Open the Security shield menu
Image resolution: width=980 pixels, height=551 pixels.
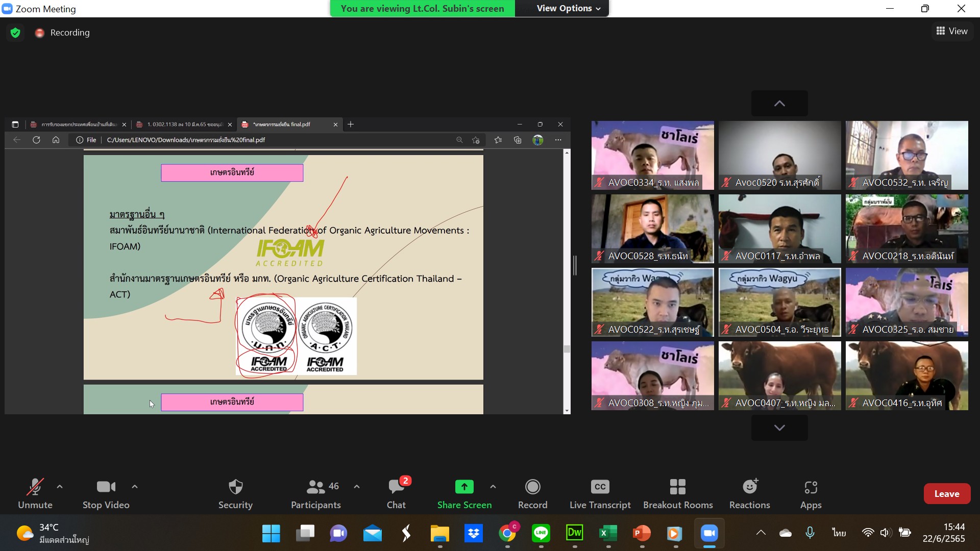click(x=235, y=493)
